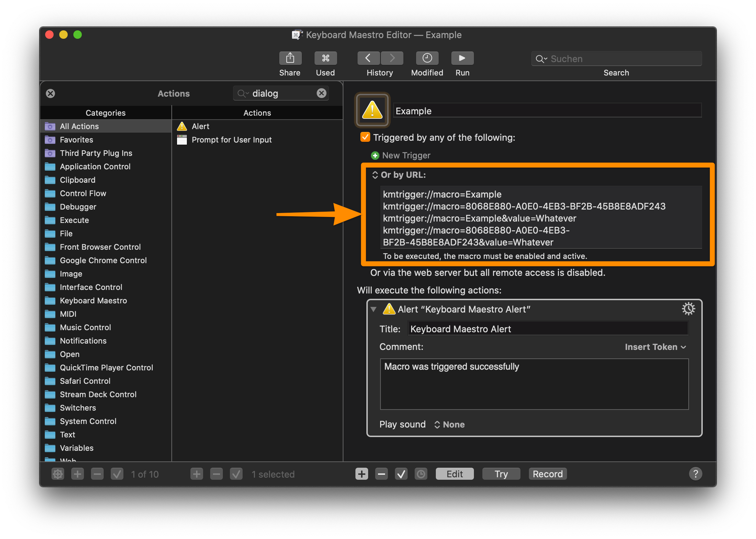Image resolution: width=756 pixels, height=539 pixels.
Task: Open the Favorites category
Action: pos(106,140)
